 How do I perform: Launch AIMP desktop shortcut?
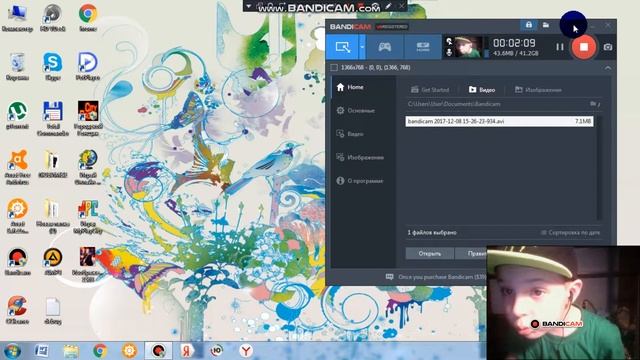pos(53,262)
